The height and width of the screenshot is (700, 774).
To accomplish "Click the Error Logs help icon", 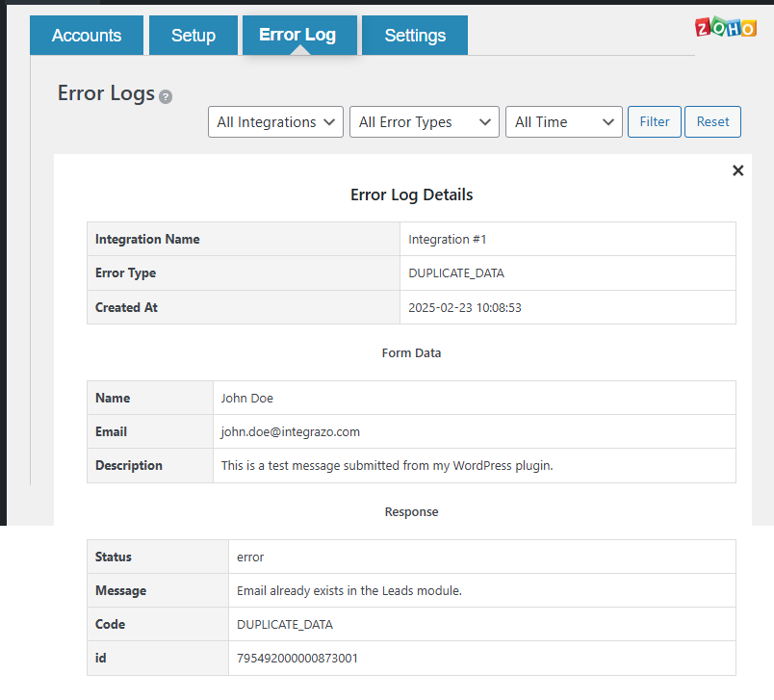I will [166, 96].
